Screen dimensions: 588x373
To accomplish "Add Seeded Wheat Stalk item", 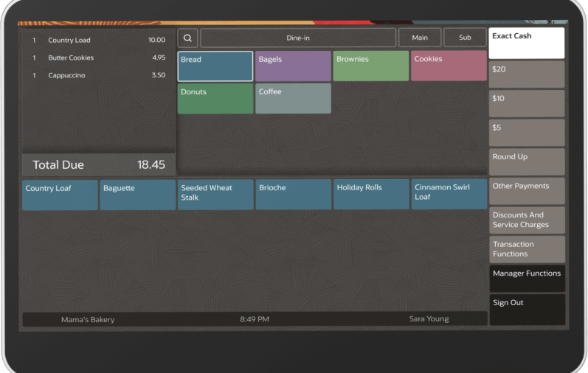I will click(215, 195).
